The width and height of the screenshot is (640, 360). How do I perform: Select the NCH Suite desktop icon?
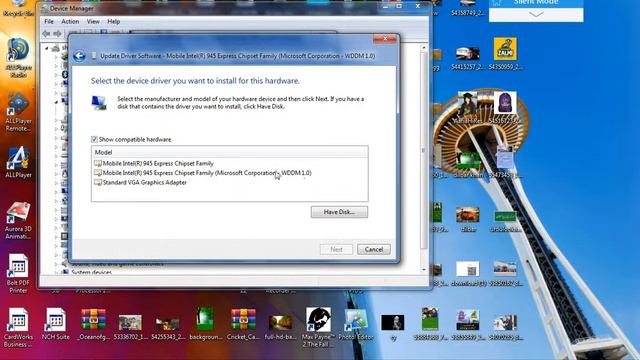[56, 324]
